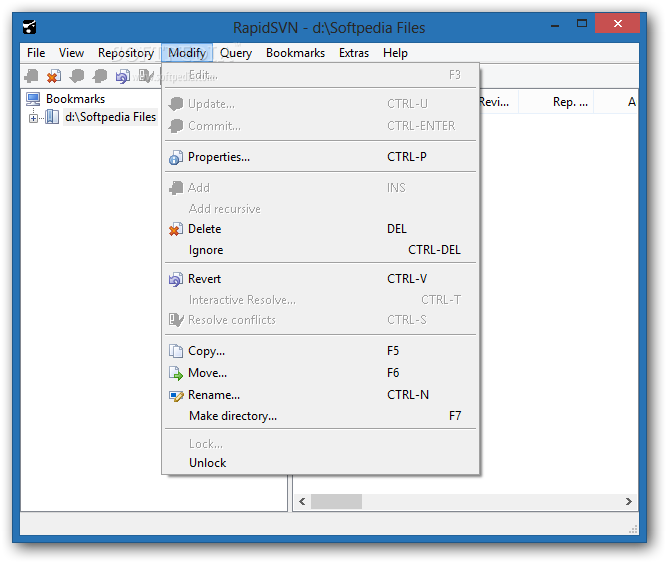Click the Revert toolbar icon
The image size is (667, 563).
pyautogui.click(x=123, y=76)
